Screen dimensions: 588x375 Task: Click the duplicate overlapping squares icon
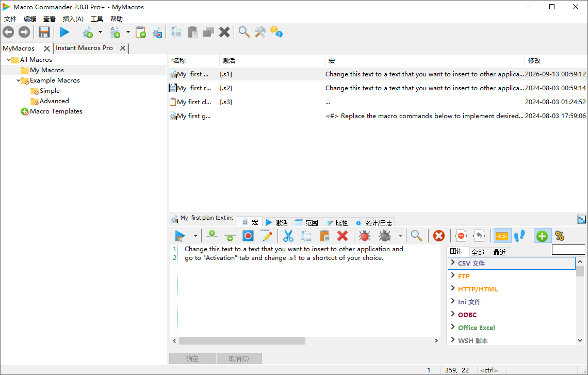pos(208,32)
